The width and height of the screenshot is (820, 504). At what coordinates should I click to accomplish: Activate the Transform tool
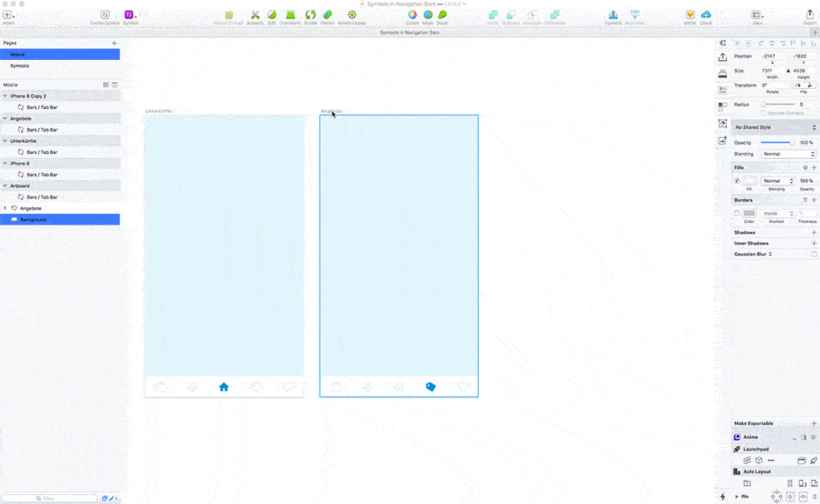point(290,15)
